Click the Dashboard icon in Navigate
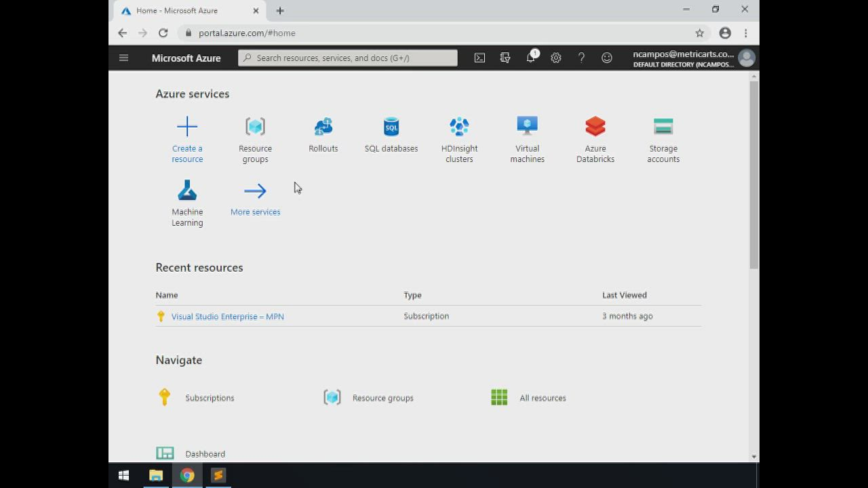The image size is (868, 488). click(x=165, y=453)
